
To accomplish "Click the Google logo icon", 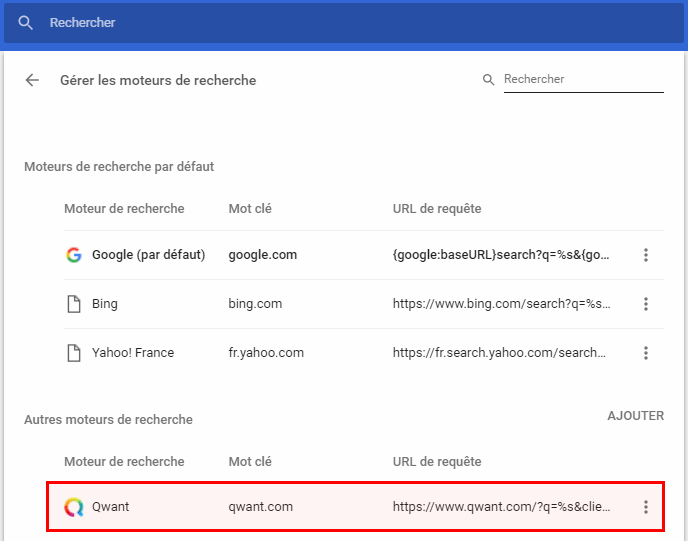I will (74, 255).
